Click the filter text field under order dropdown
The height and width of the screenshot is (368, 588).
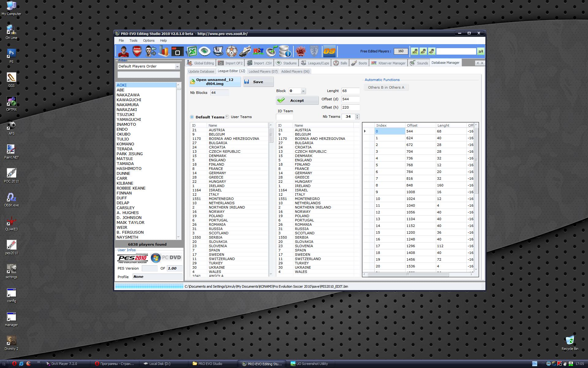click(x=149, y=75)
